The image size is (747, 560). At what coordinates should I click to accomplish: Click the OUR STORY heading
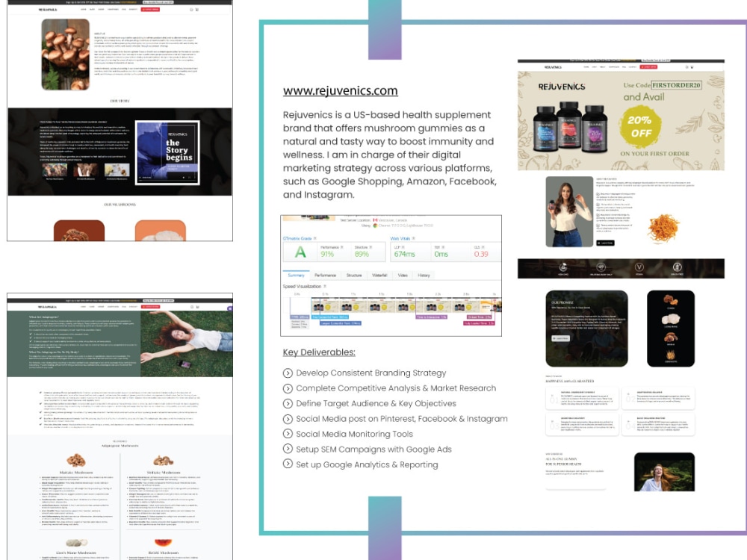pos(120,101)
